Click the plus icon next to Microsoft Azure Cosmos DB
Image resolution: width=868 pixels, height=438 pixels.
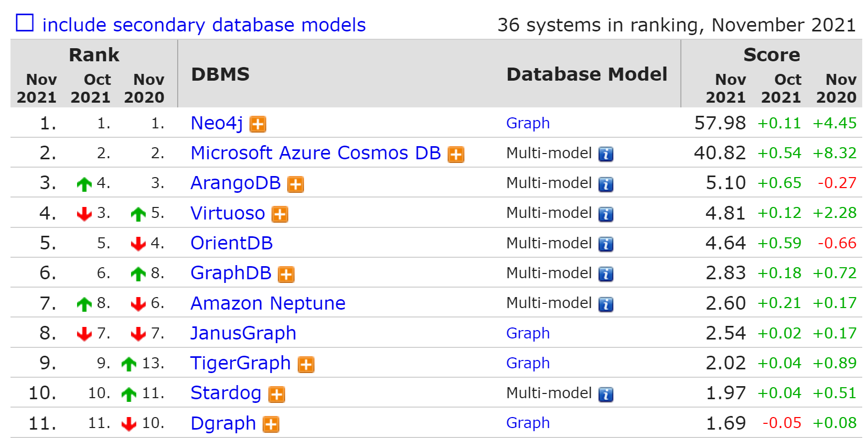coord(455,155)
